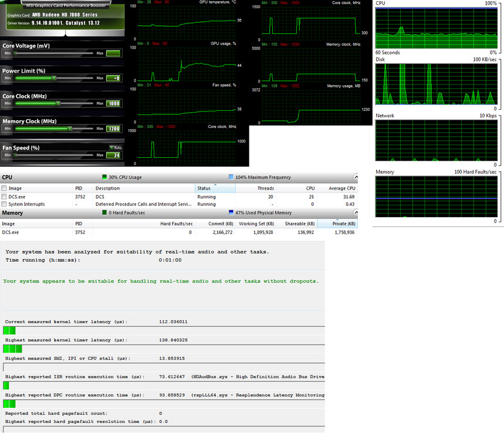Click the green Hard Faults/sec indicator icon
Screen dimensions: 504x440
click(x=104, y=212)
